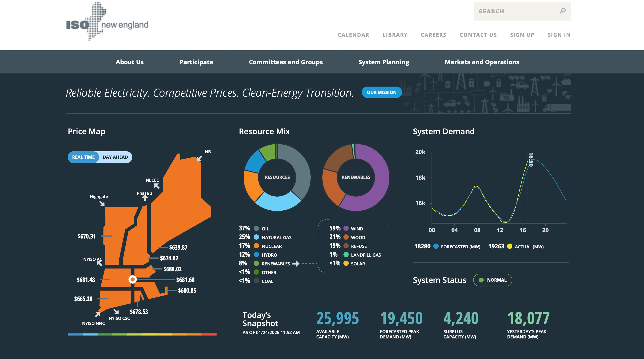The width and height of the screenshot is (644, 359).
Task: Click the NECEC interface arrow icon
Action: 157,186
